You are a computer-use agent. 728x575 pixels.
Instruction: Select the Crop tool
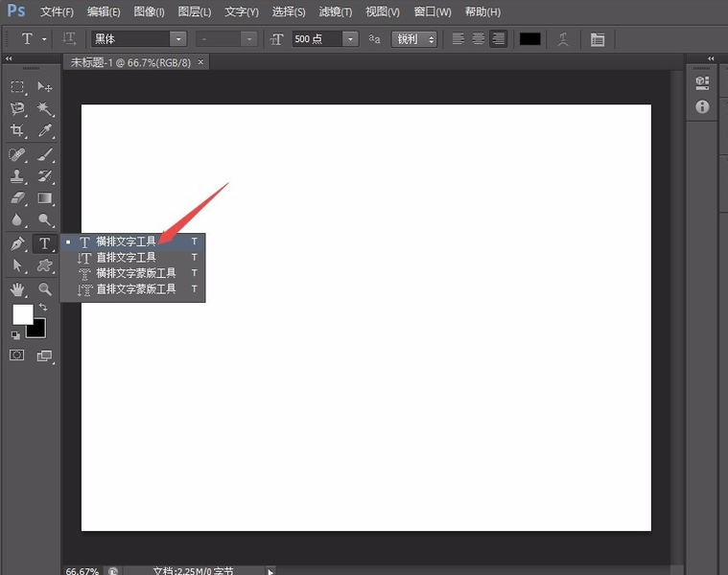pos(17,130)
